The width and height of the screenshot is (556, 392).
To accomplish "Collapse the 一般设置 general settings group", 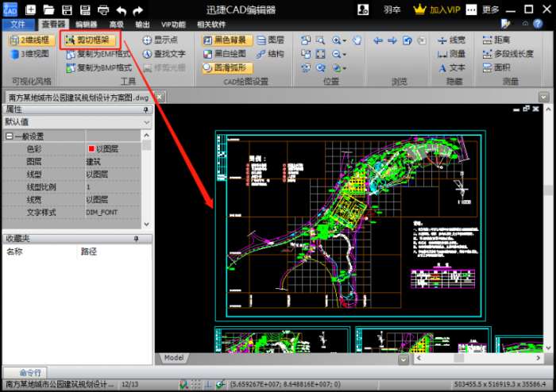I will [x=9, y=136].
